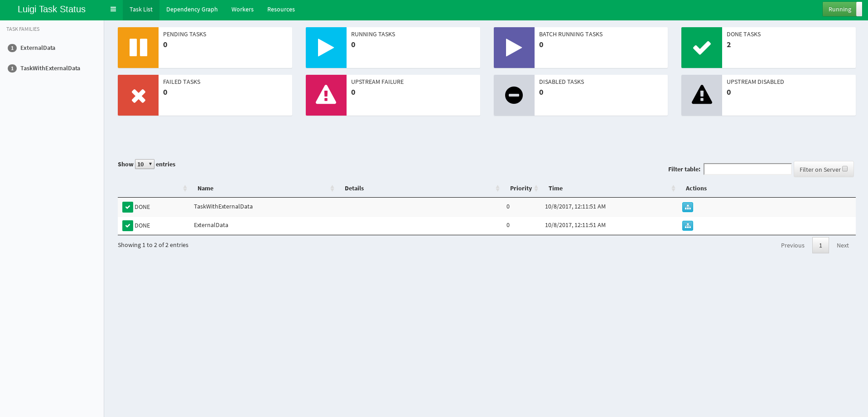The height and width of the screenshot is (417, 868).
Task: Open dependency graph for TaskWithExternalData row
Action: (x=688, y=207)
